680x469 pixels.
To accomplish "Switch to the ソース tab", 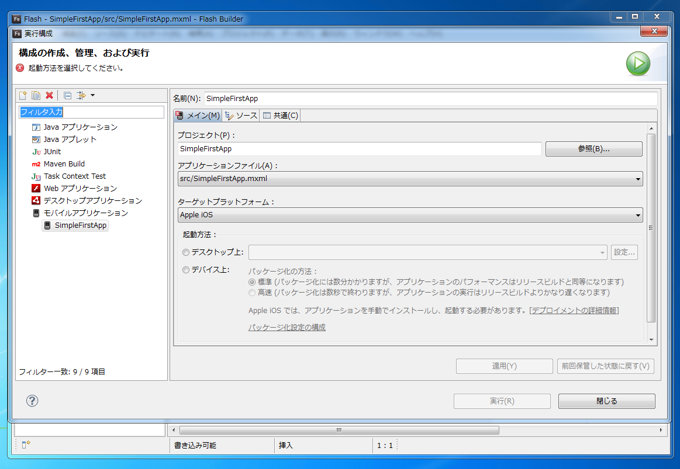I will click(x=241, y=115).
